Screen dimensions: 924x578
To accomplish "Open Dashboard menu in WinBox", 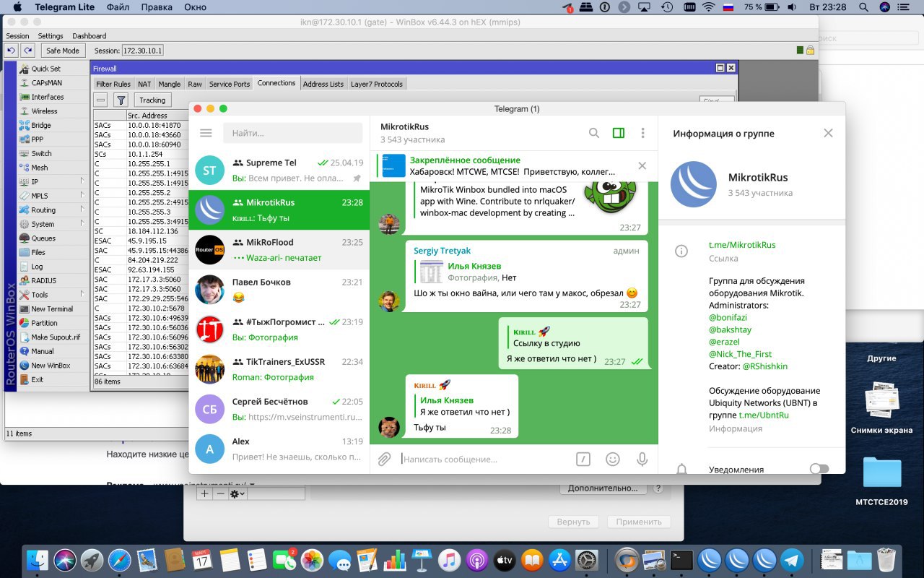I will point(90,35).
